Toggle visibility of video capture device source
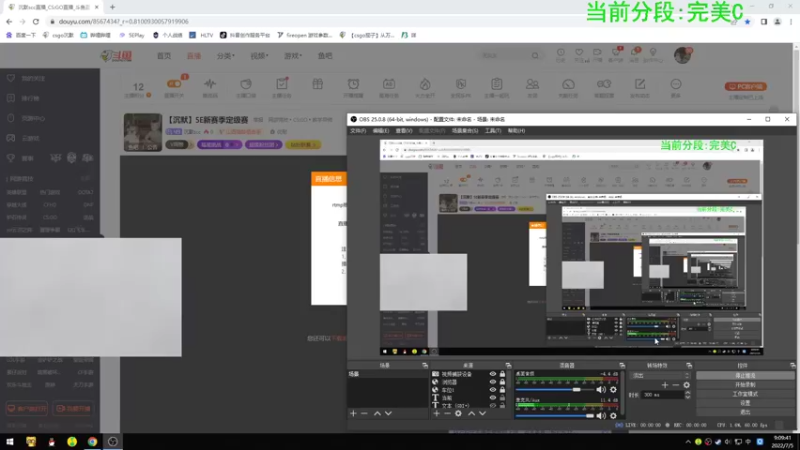Viewport: 800px width, 450px height. point(492,374)
